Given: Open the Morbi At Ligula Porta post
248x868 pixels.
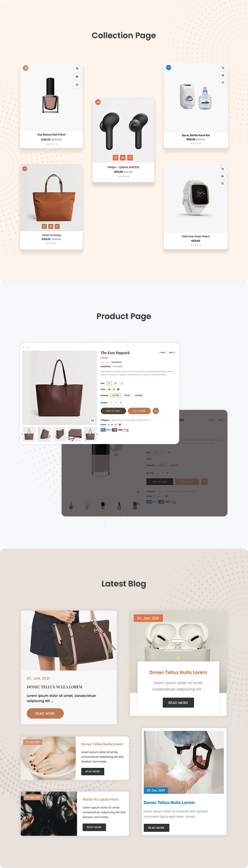Looking at the screenshot, I should pos(101,800).
